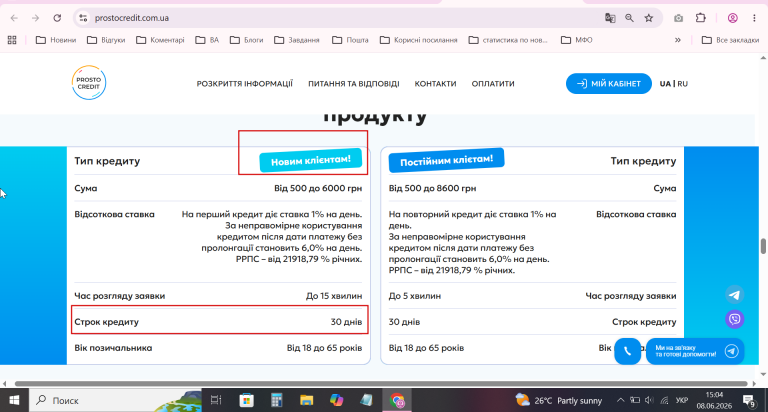
Task: Click the address bar URL field
Action: (343, 18)
